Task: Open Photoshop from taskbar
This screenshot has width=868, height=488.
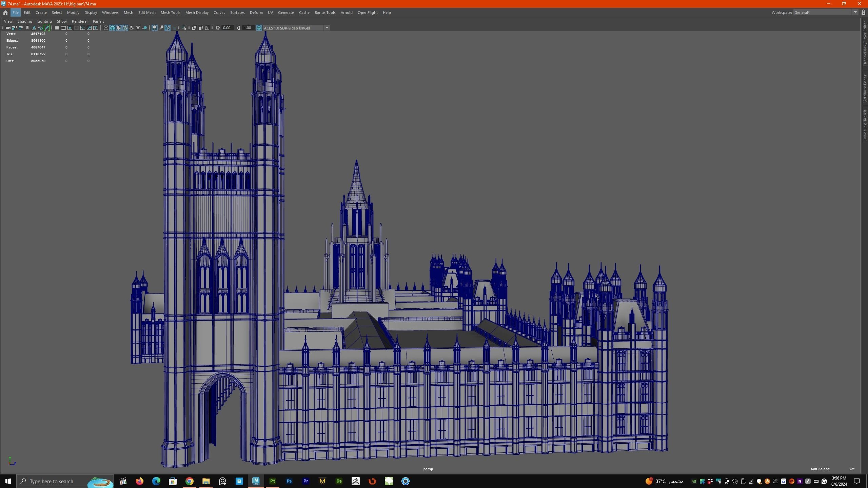Action: 289,481
